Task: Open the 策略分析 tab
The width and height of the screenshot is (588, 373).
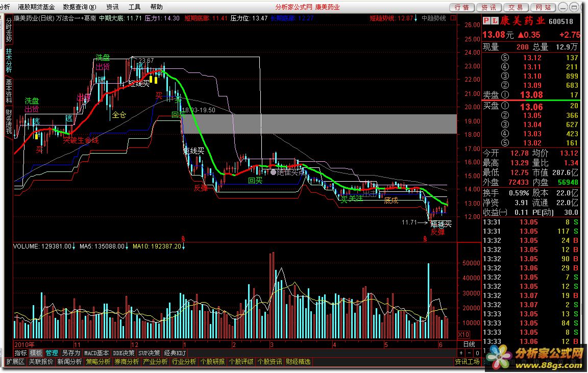Action: (x=98, y=362)
